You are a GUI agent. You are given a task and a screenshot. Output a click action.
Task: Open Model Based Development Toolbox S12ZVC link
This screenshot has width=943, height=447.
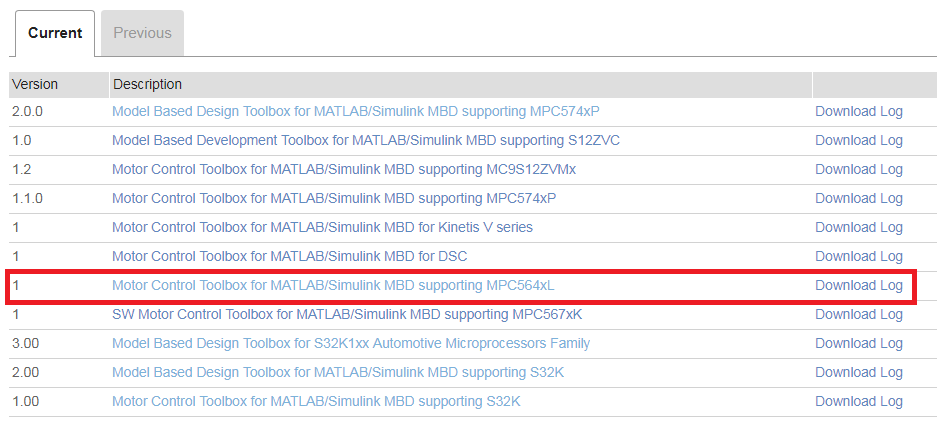click(x=365, y=140)
